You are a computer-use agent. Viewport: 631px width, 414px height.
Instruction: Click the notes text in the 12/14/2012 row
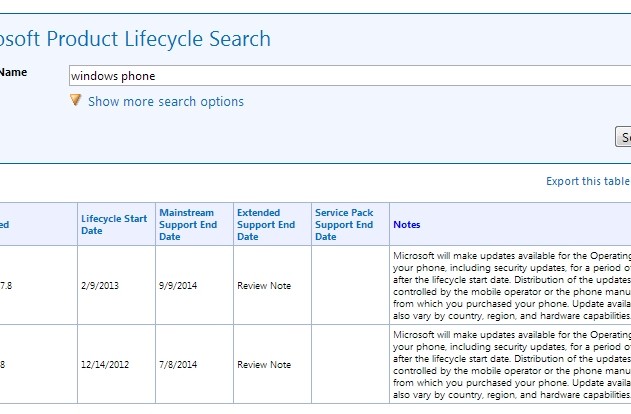[511, 364]
